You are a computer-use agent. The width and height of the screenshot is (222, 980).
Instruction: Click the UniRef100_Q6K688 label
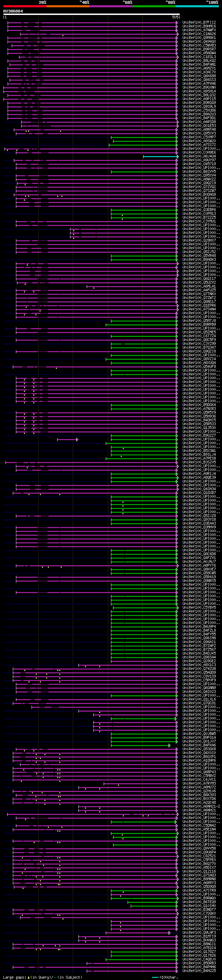199,76
